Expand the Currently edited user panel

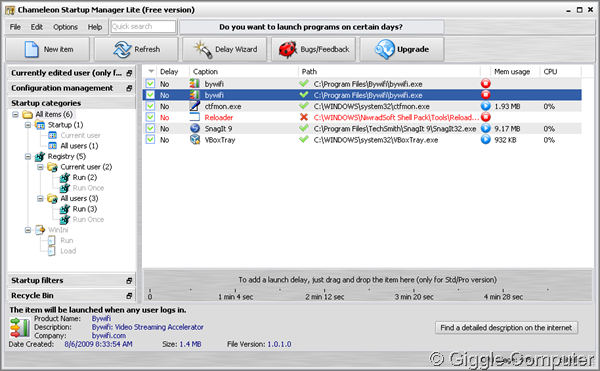pyautogui.click(x=129, y=73)
